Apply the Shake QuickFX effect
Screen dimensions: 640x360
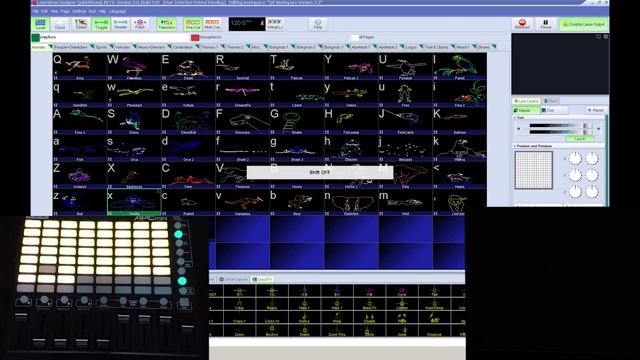coord(304,331)
